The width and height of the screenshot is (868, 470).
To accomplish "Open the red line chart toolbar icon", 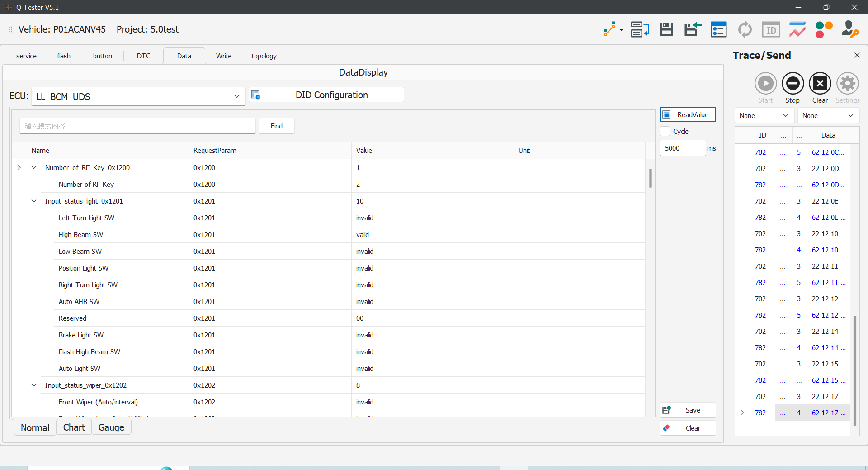I will coord(797,30).
